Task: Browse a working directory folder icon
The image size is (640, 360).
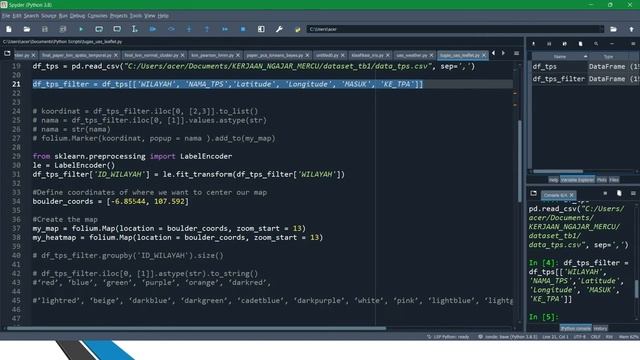Action: [613, 29]
